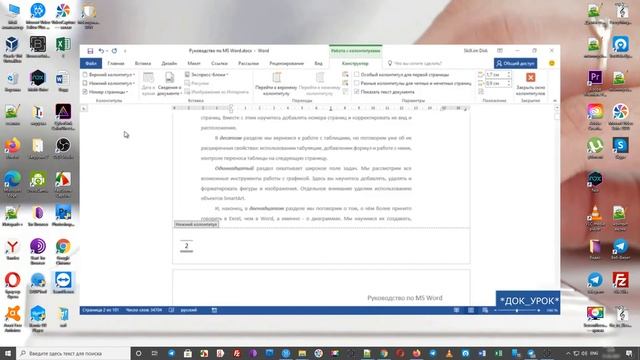The height and width of the screenshot is (360, 640).
Task: Click the spelling check icon in status bar
Action: coord(171,310)
